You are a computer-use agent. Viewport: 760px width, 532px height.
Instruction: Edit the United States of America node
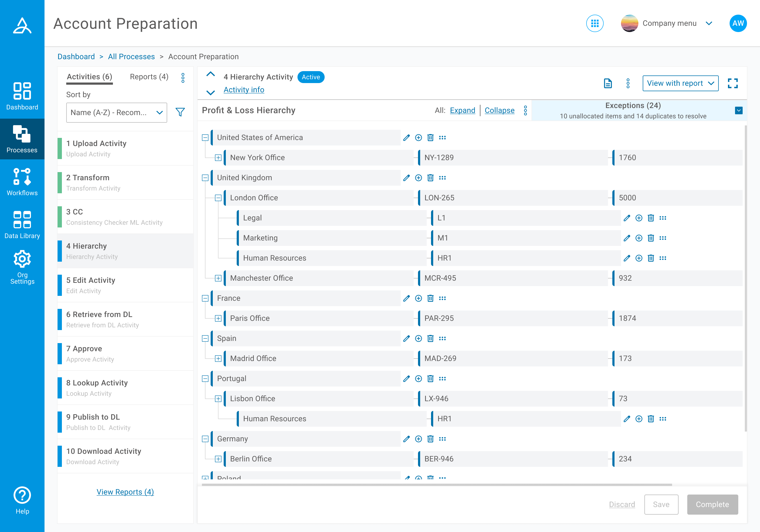[407, 138]
